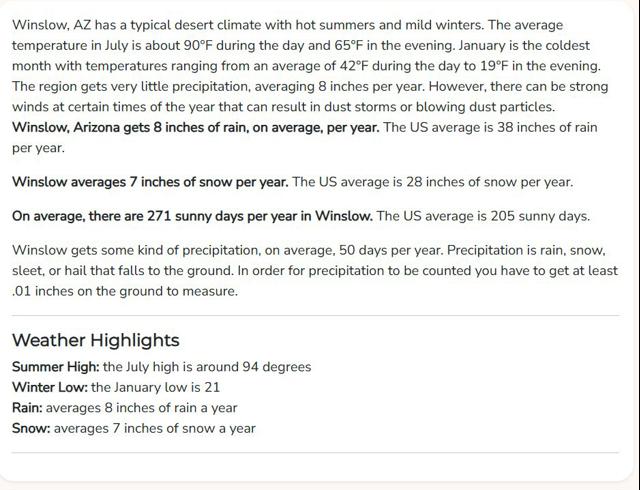The image size is (640, 490).
Task: Click the bold text on 8 inches of rain
Action: 196,127
